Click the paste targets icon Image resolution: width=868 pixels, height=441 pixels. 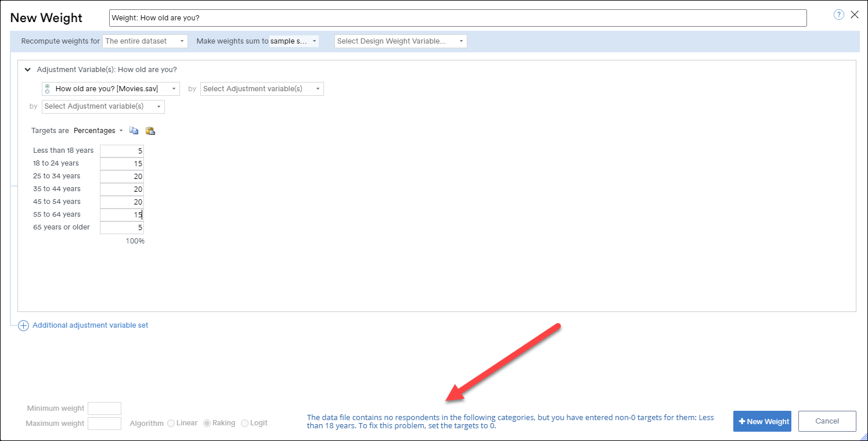pyautogui.click(x=150, y=131)
